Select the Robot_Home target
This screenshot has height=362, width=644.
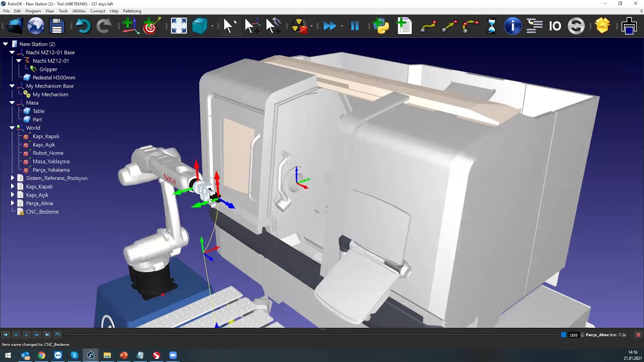click(x=48, y=153)
